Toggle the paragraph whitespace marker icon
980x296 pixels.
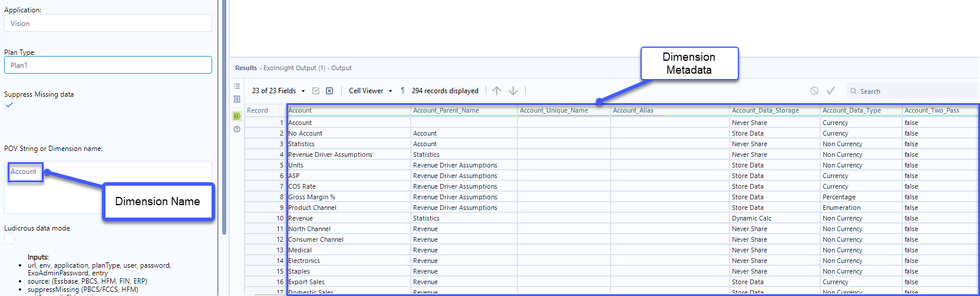(x=402, y=91)
